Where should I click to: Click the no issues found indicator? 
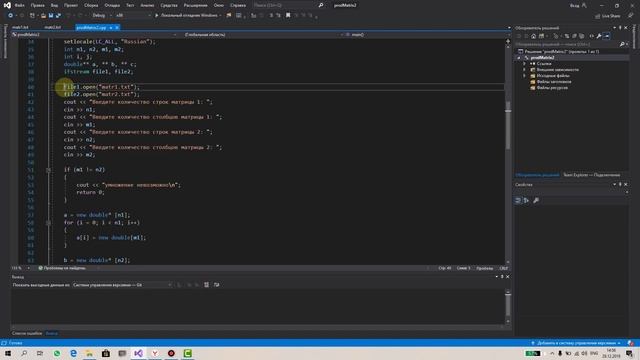[62, 268]
